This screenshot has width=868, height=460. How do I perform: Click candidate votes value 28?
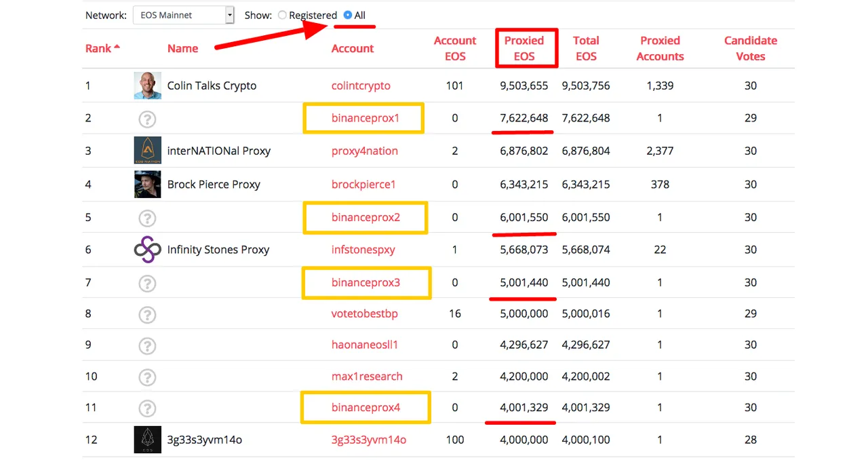coord(751,440)
